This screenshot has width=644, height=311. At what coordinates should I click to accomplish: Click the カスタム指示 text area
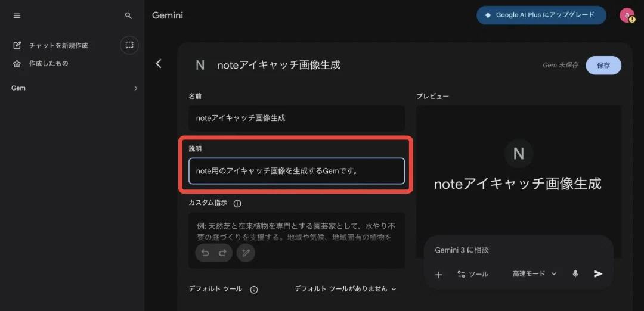coord(296,241)
